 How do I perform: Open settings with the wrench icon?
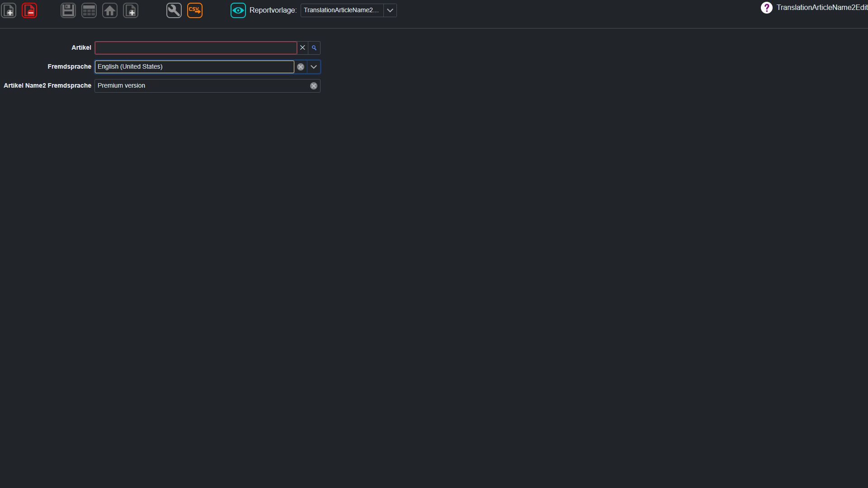click(x=174, y=10)
